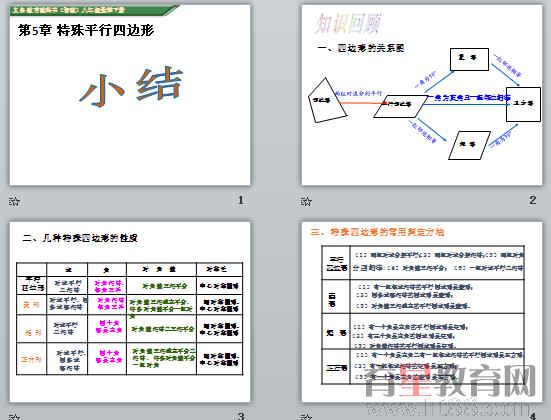Click the animation star icon under slide 1

14,201
